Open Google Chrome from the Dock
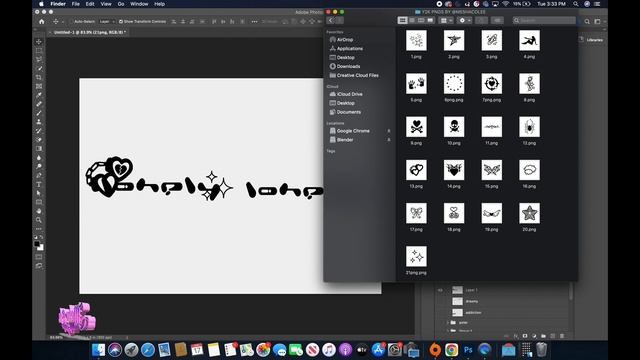The image size is (640, 360). (451, 350)
